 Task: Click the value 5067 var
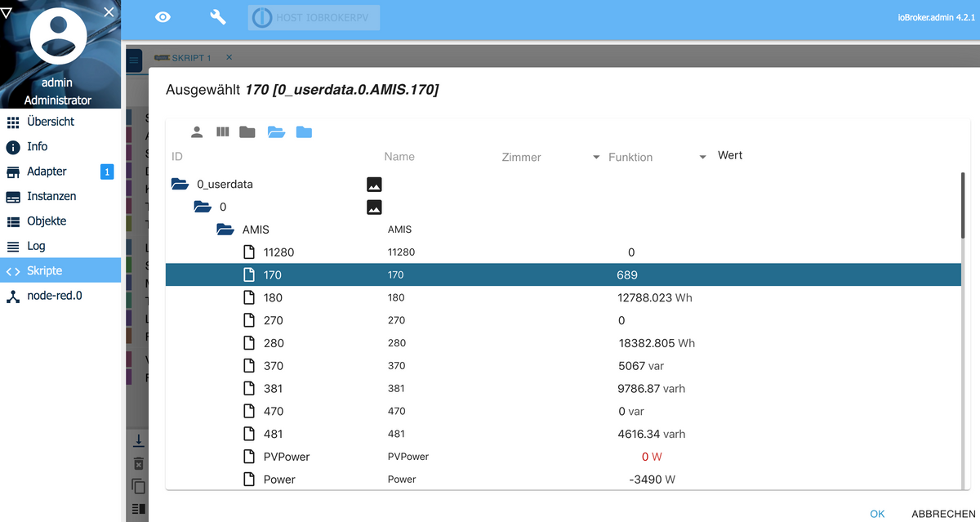(641, 366)
